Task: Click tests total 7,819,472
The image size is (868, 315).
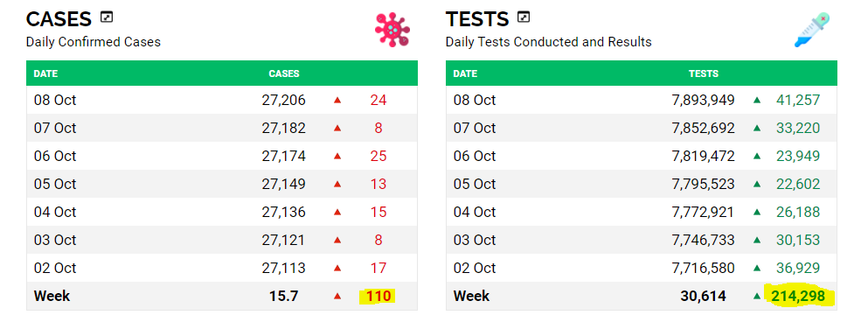Action: (x=703, y=156)
